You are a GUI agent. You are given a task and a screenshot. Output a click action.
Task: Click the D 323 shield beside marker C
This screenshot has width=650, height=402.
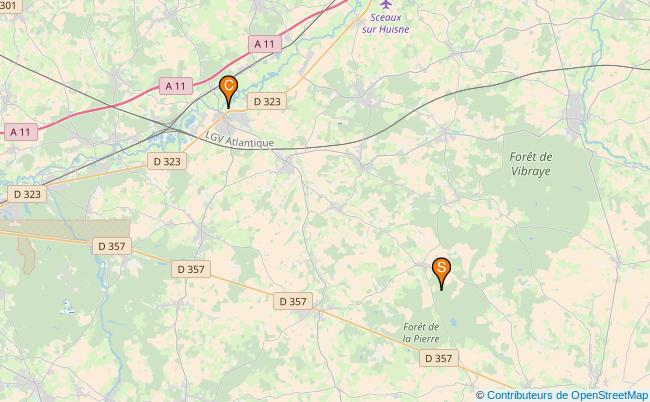pos(267,101)
